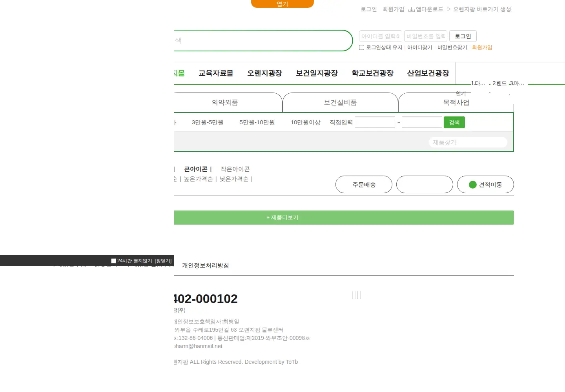Switch to the 의약외품 tab

[x=225, y=103]
